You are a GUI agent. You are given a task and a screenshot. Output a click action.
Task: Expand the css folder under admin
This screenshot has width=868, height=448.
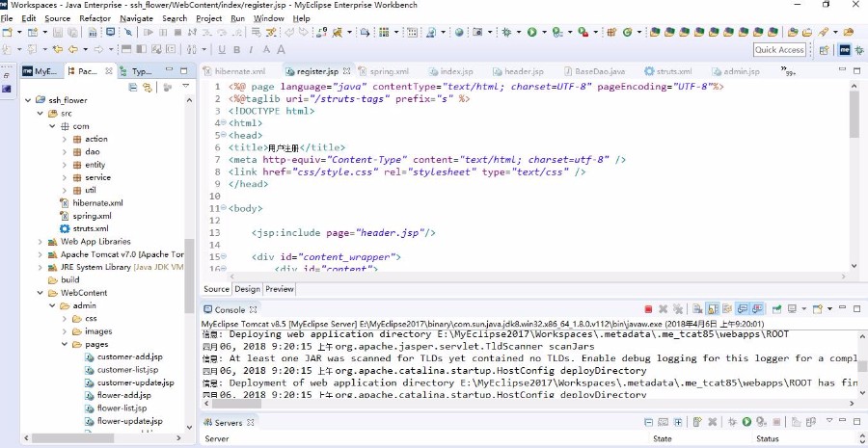coord(65,319)
